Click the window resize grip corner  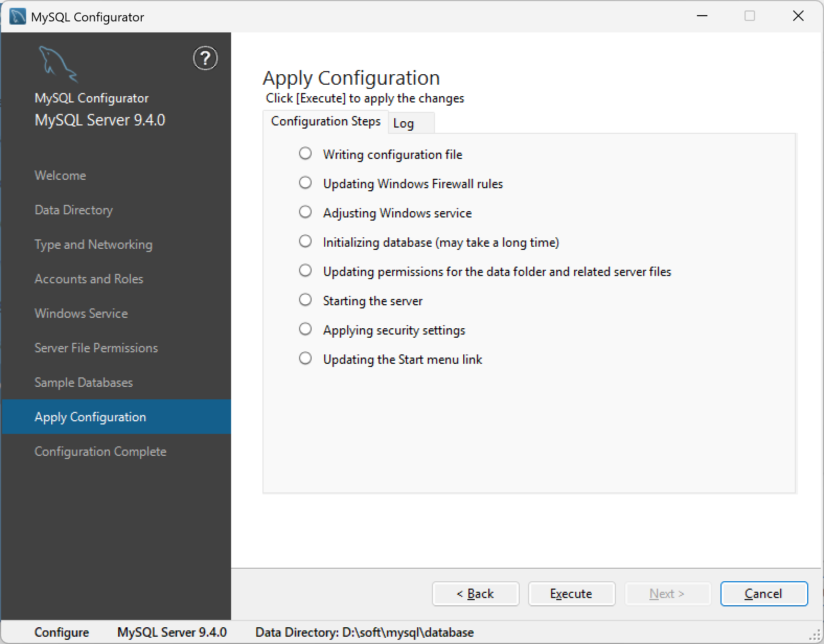click(815, 635)
